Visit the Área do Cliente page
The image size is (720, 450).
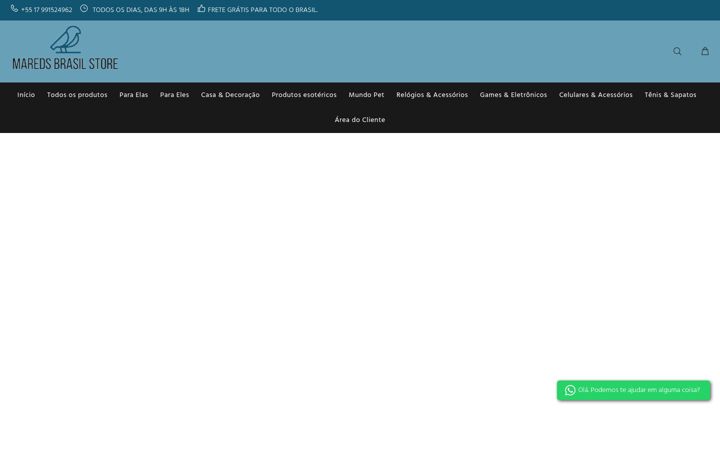pos(360,120)
